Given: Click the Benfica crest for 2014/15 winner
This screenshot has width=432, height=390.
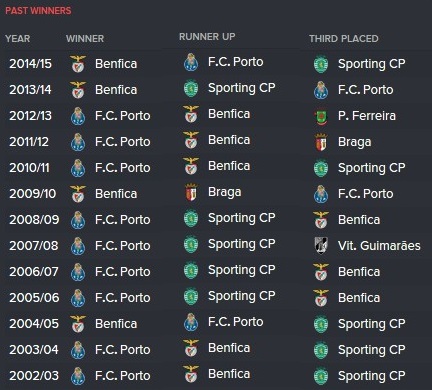Looking at the screenshot, I should pos(78,64).
